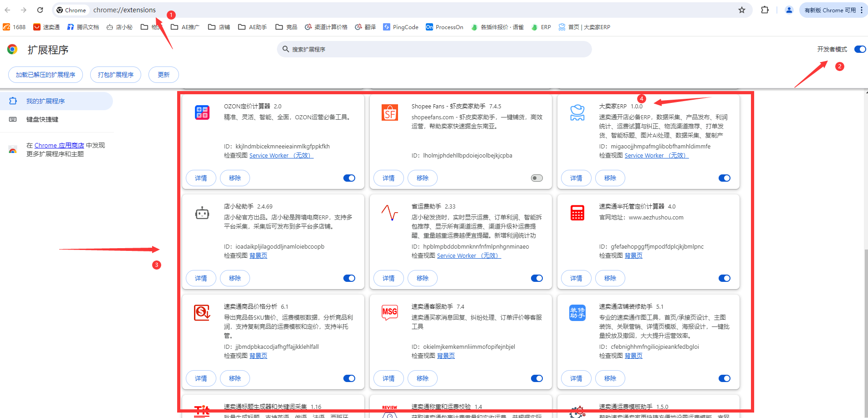
Task: Click 加载已解压的扩展程序 button
Action: (x=46, y=75)
